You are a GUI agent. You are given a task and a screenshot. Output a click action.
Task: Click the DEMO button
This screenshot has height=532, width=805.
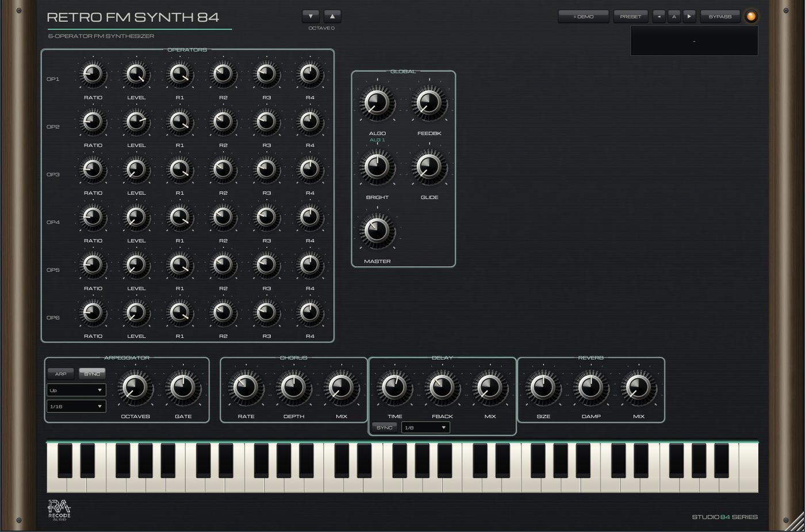(x=583, y=17)
